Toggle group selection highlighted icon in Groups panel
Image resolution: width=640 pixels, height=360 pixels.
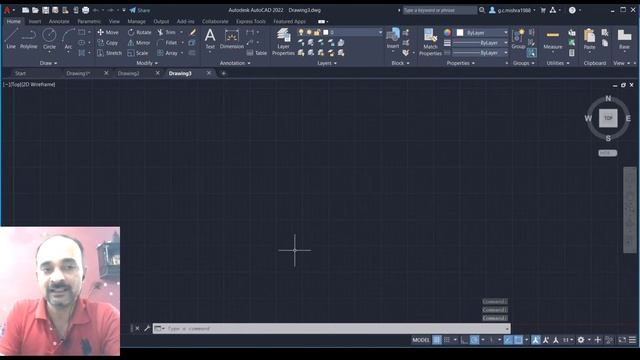tap(531, 53)
